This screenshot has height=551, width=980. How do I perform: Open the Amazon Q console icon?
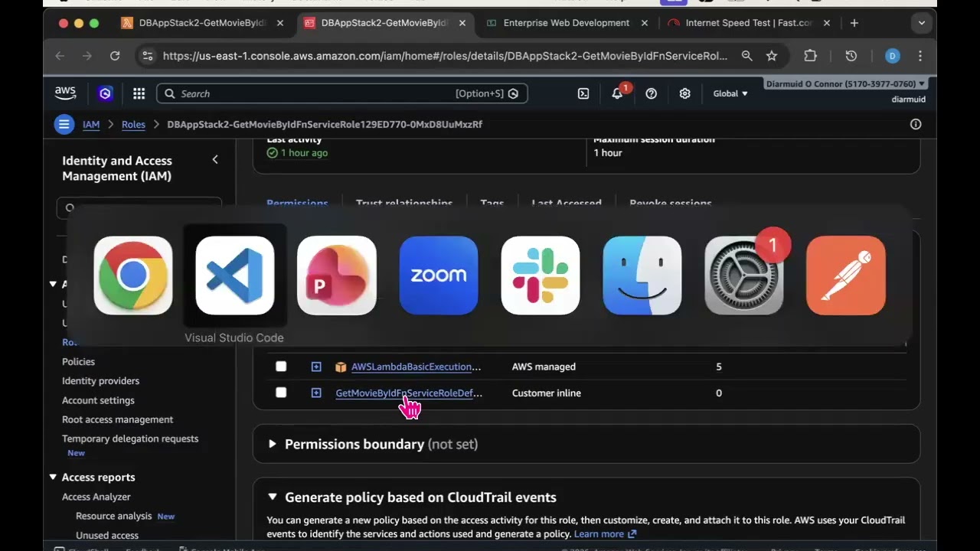(x=106, y=93)
